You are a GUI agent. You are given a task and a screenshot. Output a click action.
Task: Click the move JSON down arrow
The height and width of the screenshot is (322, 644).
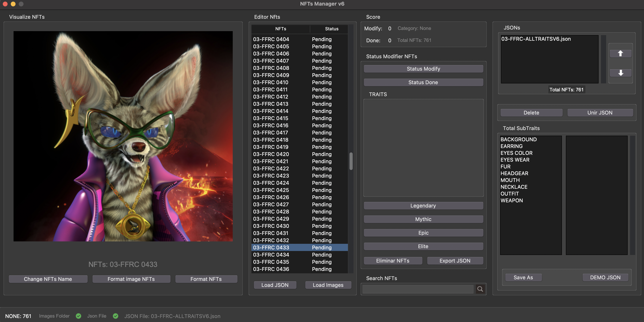click(x=620, y=73)
